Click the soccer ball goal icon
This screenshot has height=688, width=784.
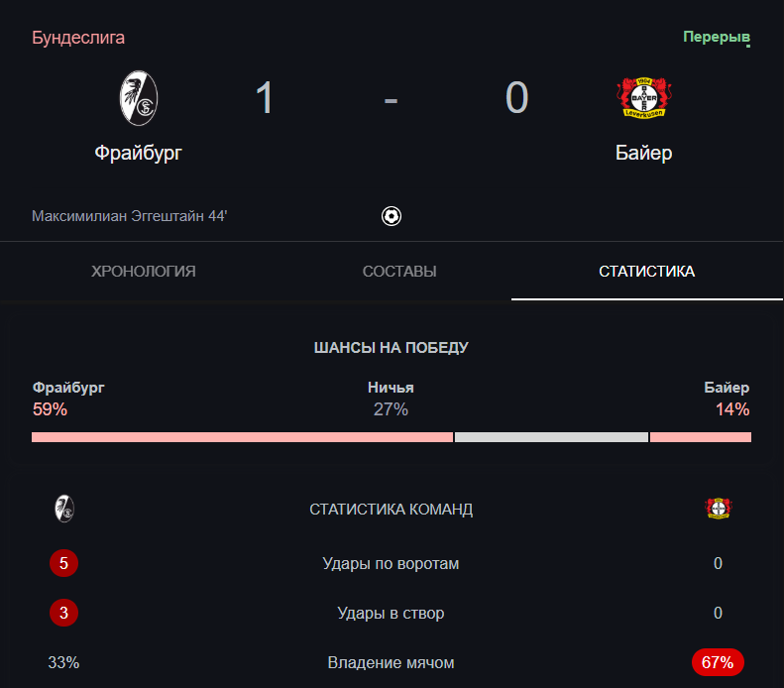(392, 215)
